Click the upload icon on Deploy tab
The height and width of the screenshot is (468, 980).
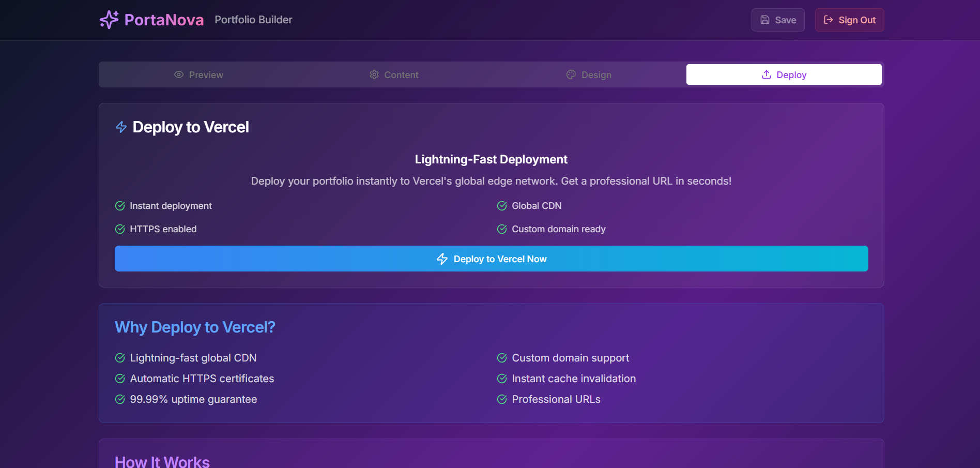click(767, 74)
